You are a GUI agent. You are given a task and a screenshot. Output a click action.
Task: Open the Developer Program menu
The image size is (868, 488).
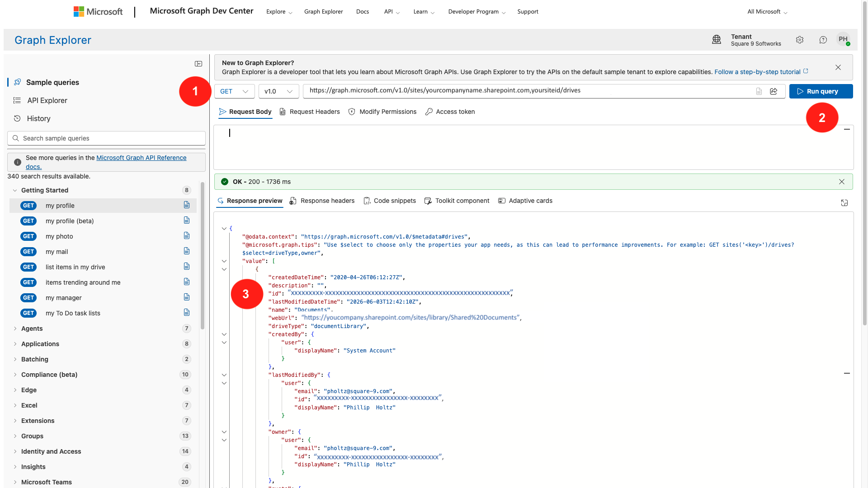coord(477,12)
